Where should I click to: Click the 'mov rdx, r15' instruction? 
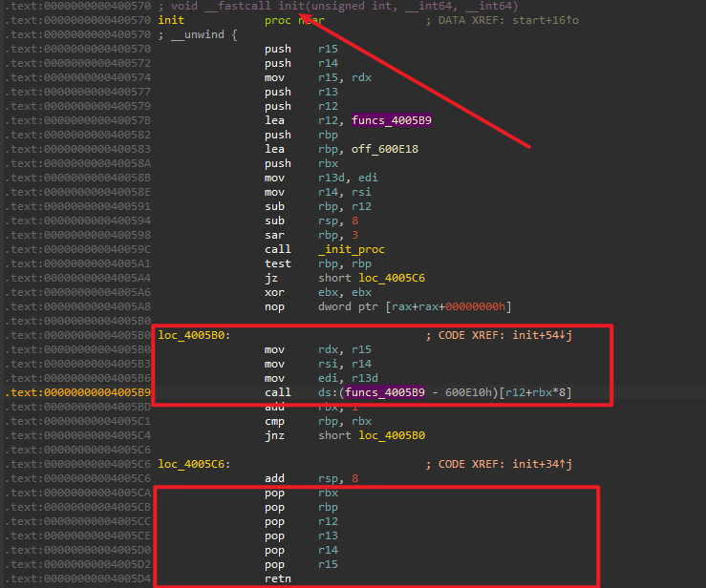318,349
